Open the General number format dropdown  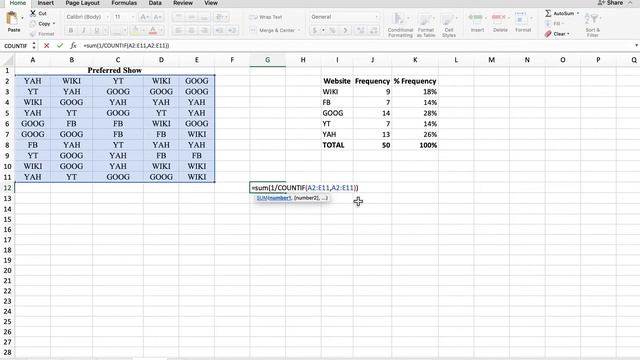pos(344,17)
